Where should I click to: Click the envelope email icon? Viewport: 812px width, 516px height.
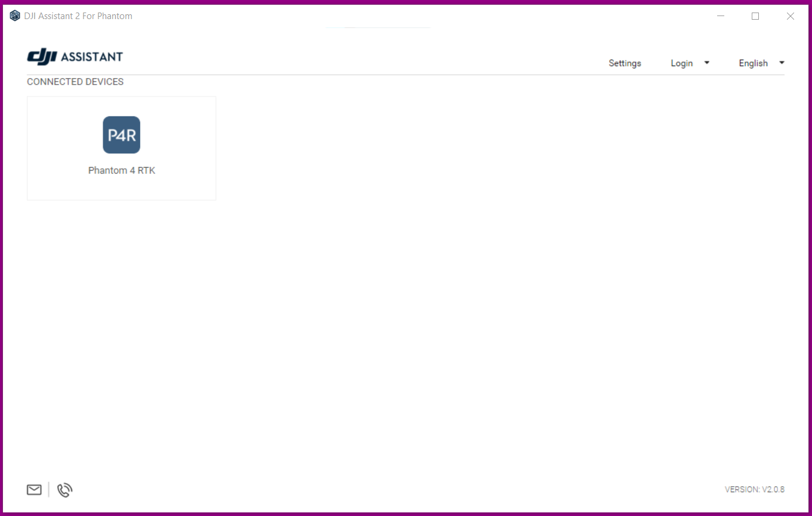click(34, 490)
